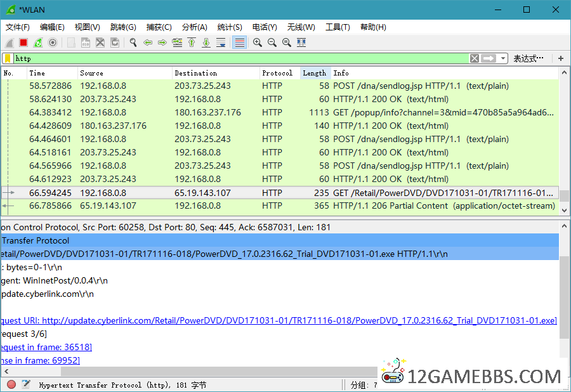
Task: Select the packet at time 64.383412
Action: (280, 112)
